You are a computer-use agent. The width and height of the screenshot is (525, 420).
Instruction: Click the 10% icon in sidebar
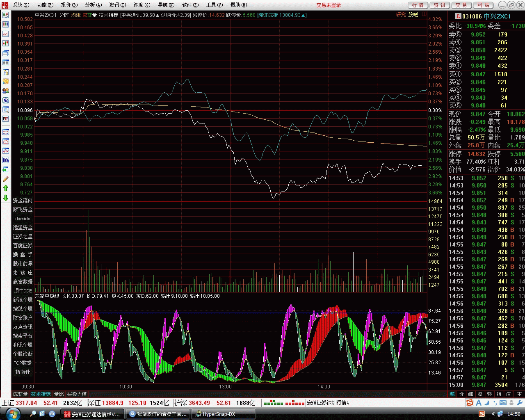6,160
